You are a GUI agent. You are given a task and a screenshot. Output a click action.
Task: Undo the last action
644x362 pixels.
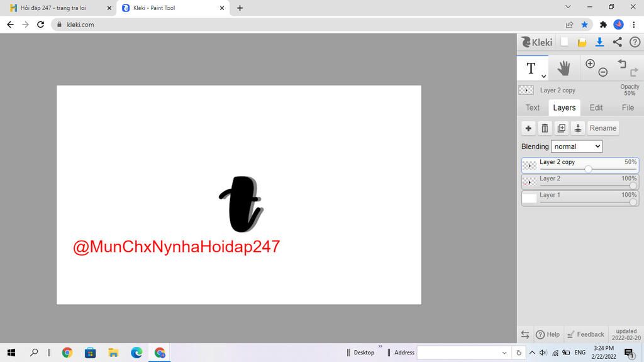pyautogui.click(x=622, y=63)
